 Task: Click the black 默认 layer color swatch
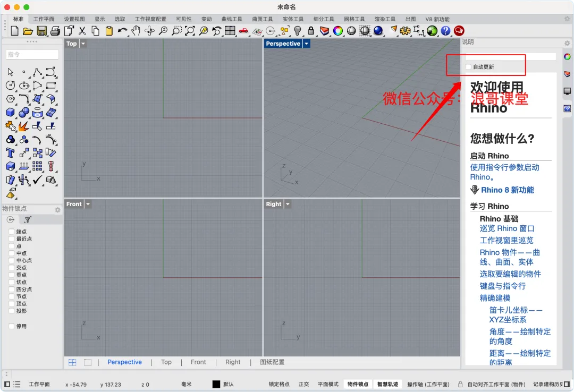[216, 385]
